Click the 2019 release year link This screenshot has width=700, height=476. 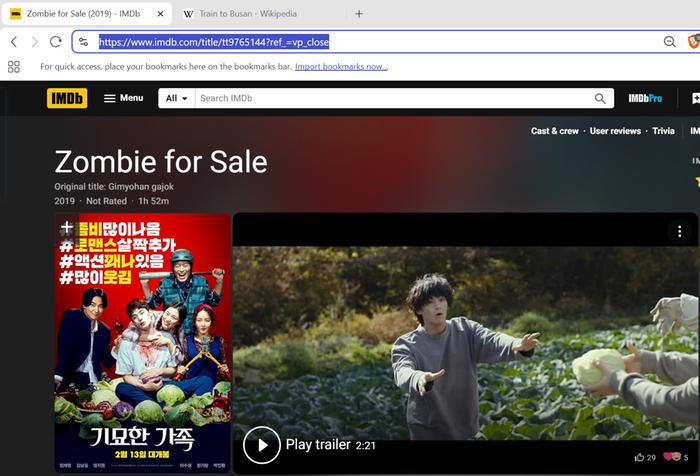coord(65,201)
